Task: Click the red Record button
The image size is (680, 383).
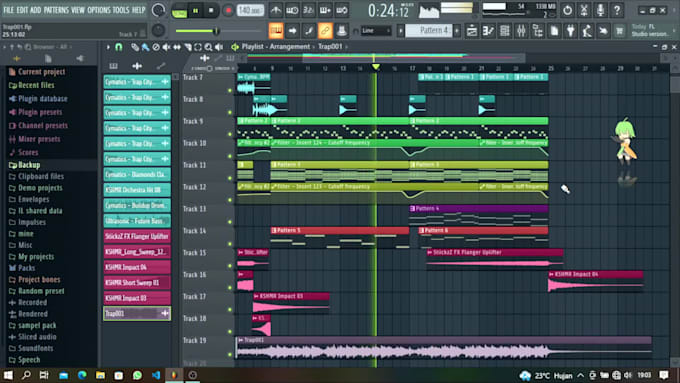Action: 228,10
